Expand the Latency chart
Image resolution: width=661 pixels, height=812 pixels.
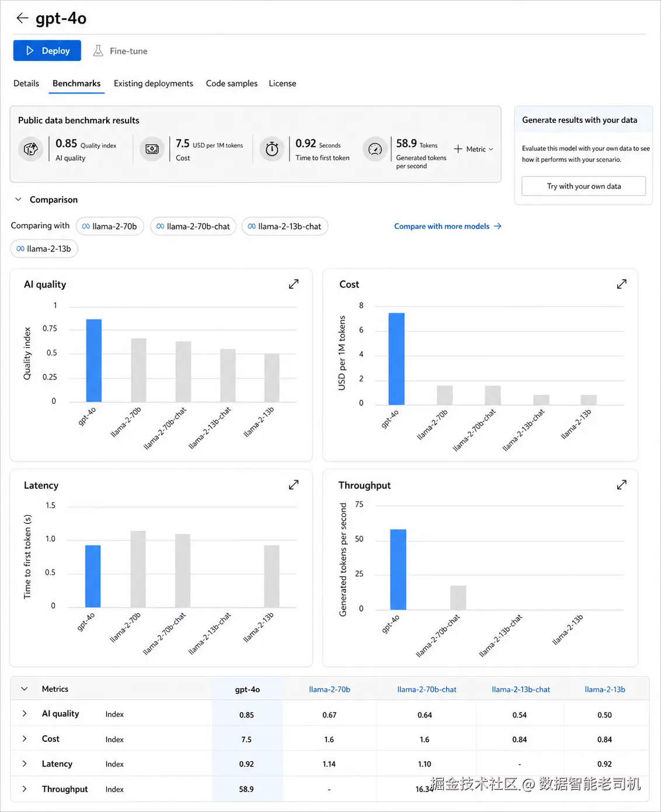pyautogui.click(x=294, y=485)
